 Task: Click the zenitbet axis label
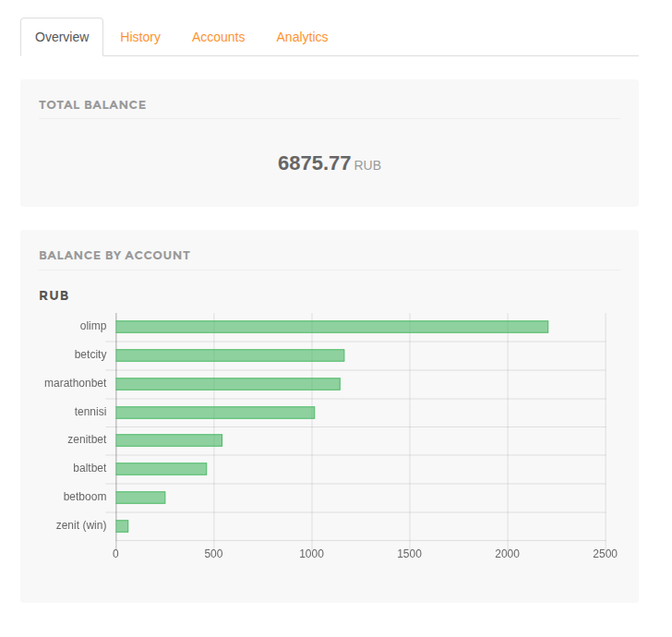pyautogui.click(x=87, y=439)
